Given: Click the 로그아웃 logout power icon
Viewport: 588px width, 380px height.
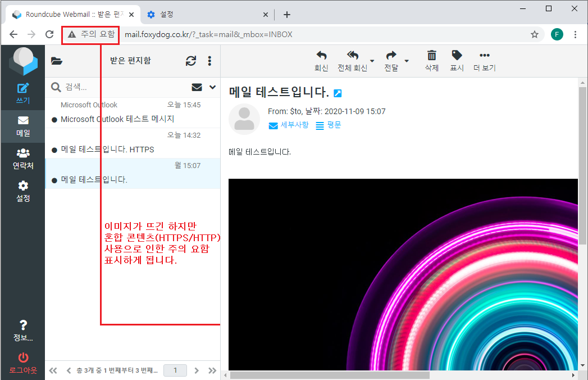Looking at the screenshot, I should [23, 357].
